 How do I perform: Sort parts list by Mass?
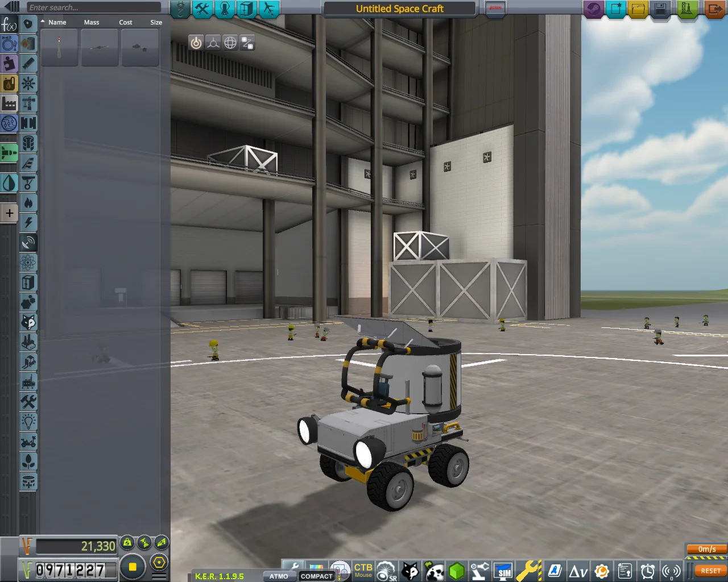tap(92, 22)
